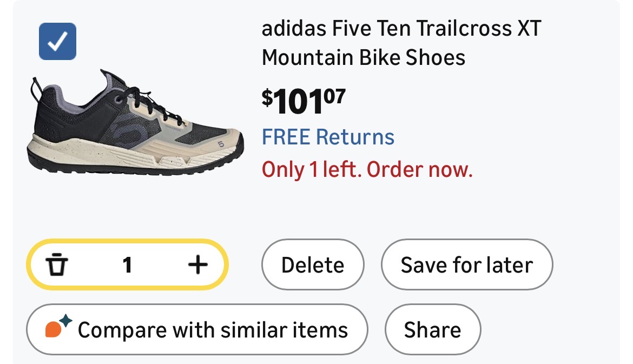
Task: Open the adidas Five Ten Trailcross XT title
Action: pyautogui.click(x=401, y=29)
